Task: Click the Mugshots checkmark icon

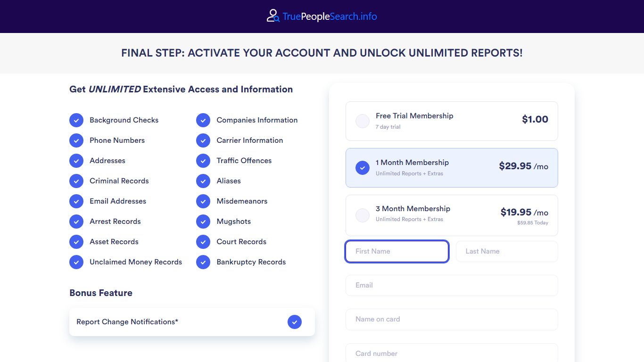Action: click(x=203, y=222)
